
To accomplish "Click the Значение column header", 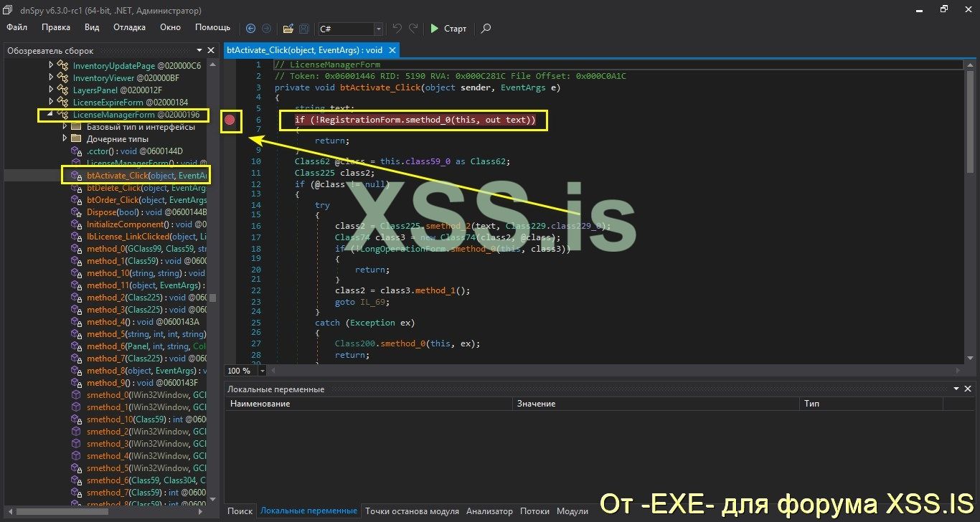I will click(656, 404).
